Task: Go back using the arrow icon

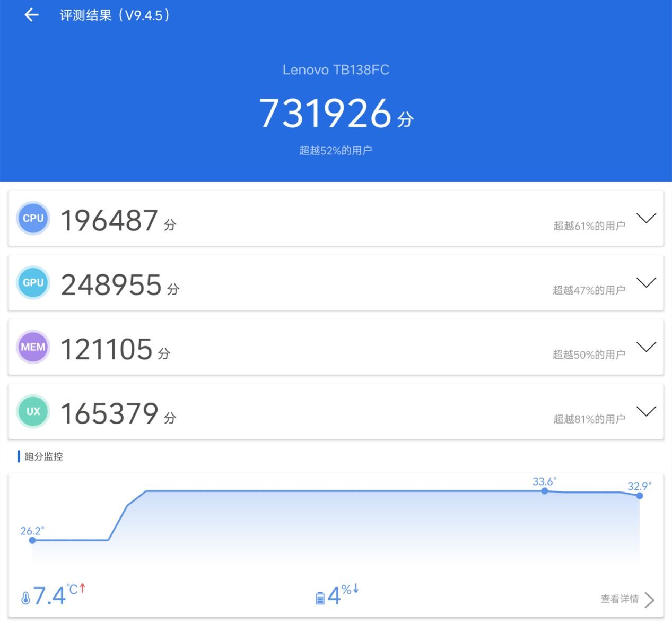Action: click(32, 15)
